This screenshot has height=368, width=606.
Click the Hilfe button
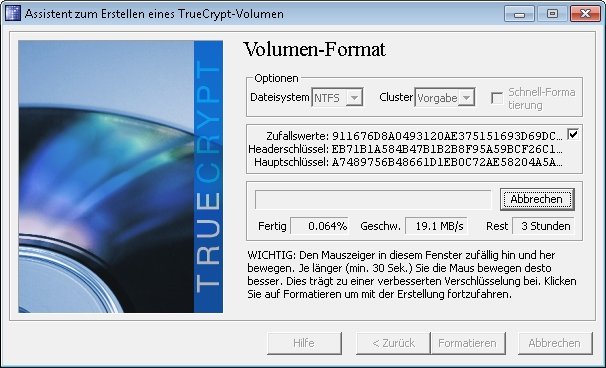point(304,343)
